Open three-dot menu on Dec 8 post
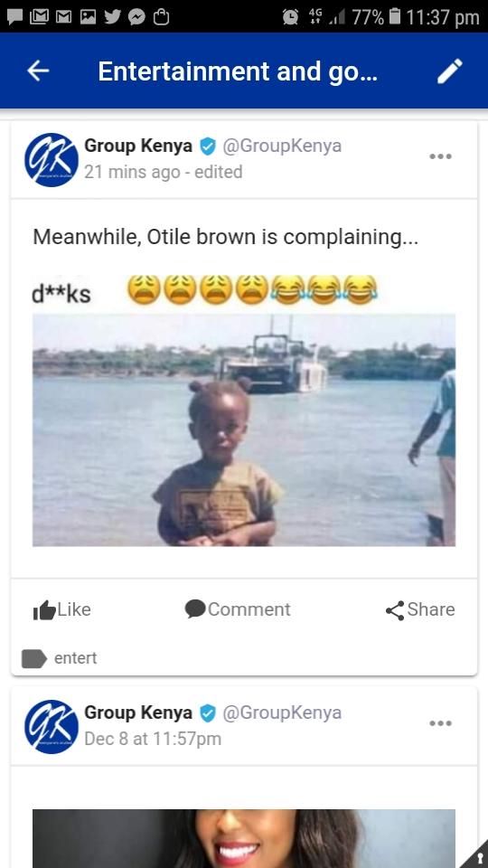 tap(440, 723)
